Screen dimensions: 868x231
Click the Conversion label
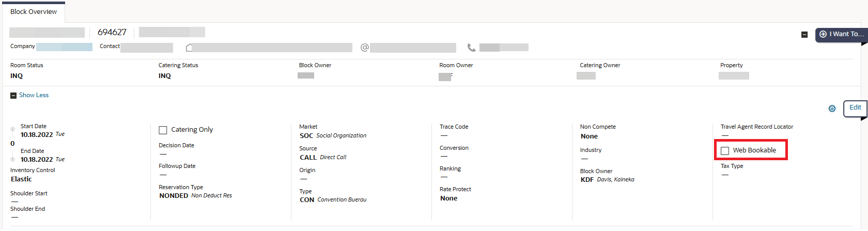coord(454,148)
